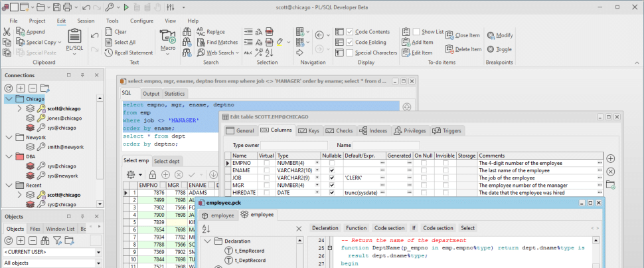Click the Find Matches button
The height and width of the screenshot is (268, 644).
[x=217, y=42]
